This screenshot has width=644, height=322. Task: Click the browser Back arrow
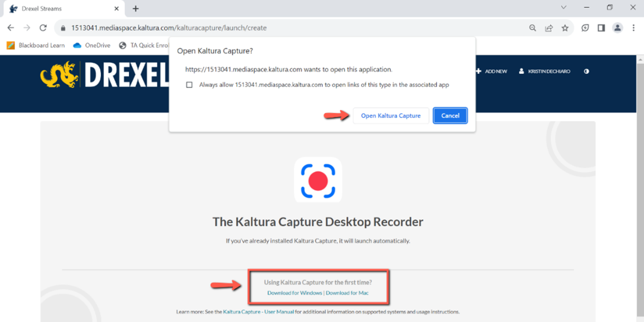click(11, 28)
